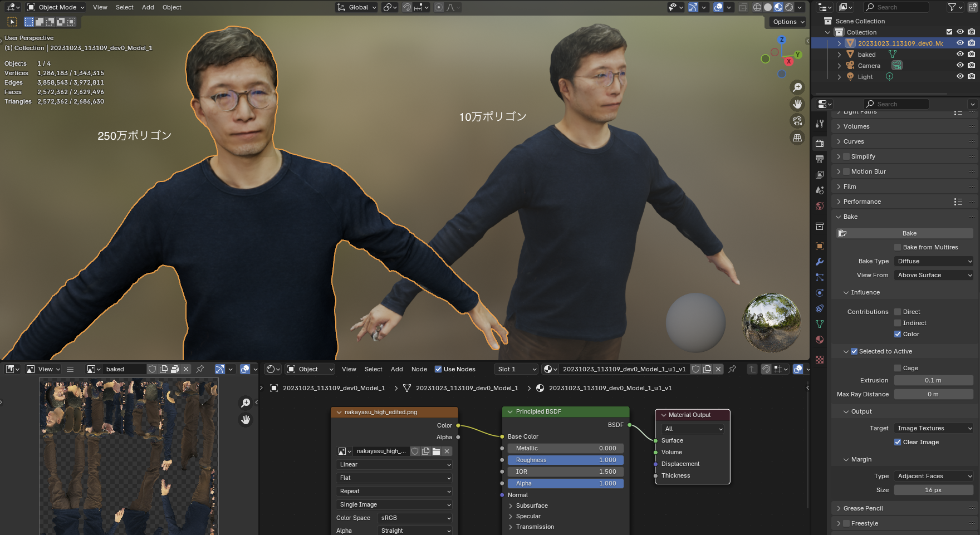
Task: Open the 3D viewport Object menu
Action: [x=171, y=7]
